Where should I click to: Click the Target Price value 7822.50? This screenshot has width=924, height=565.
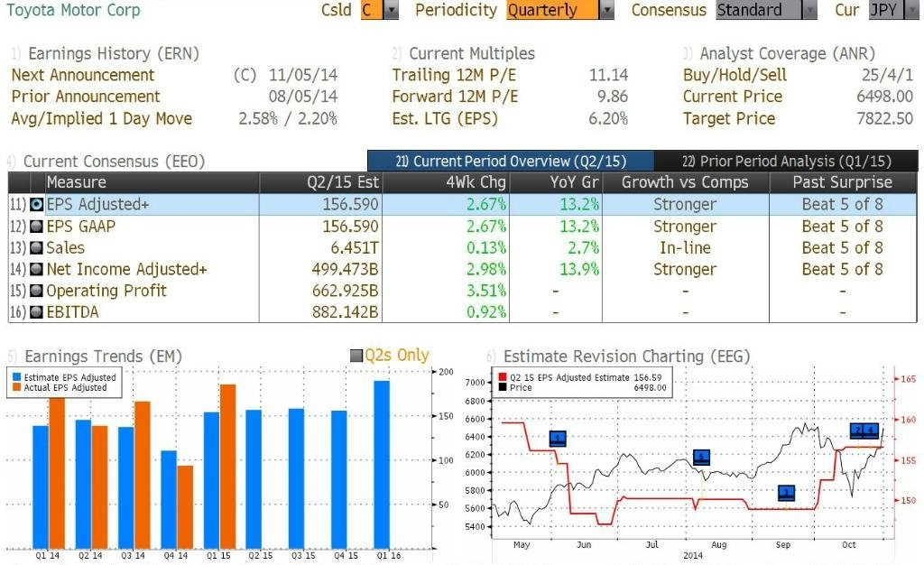pyautogui.click(x=884, y=118)
